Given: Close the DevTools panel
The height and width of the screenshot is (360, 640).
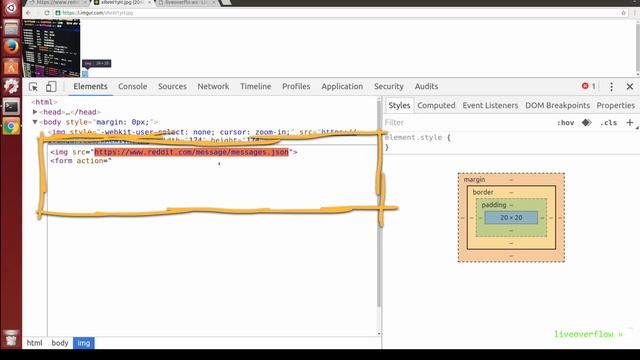Looking at the screenshot, I should pos(630,87).
